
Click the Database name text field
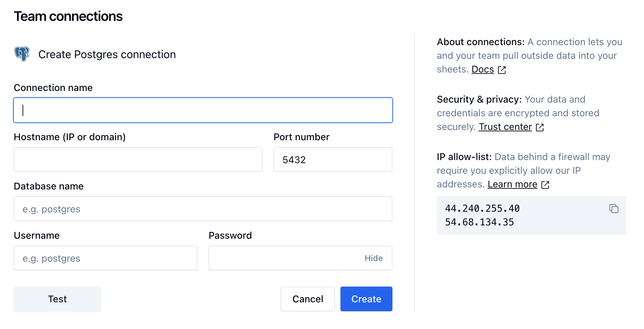click(203, 209)
